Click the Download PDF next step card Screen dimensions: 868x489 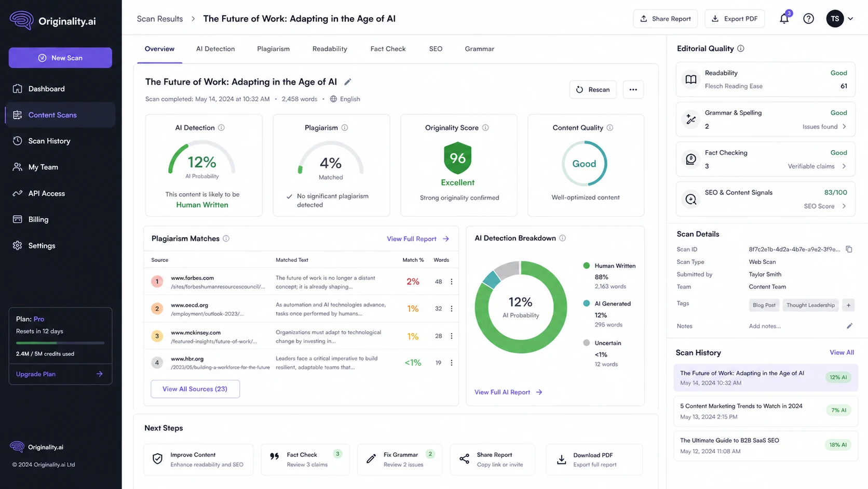(x=594, y=459)
